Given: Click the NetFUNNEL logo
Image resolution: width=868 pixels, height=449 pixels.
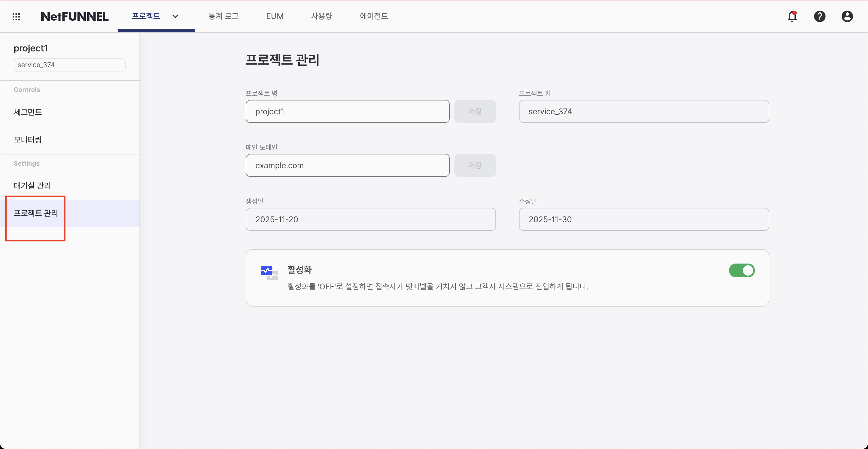Looking at the screenshot, I should point(74,16).
